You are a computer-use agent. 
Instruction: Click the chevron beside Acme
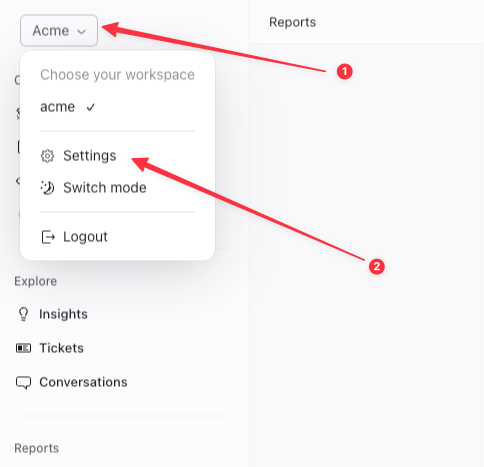coord(81,32)
